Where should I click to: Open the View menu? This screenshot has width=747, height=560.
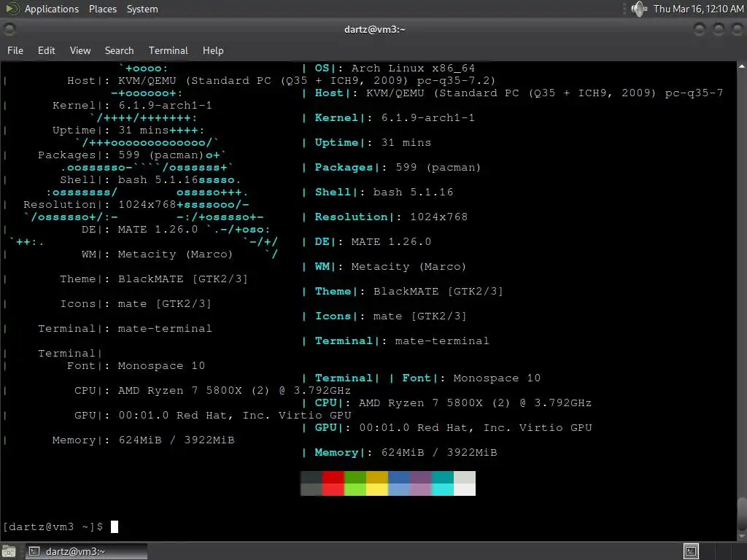click(80, 50)
